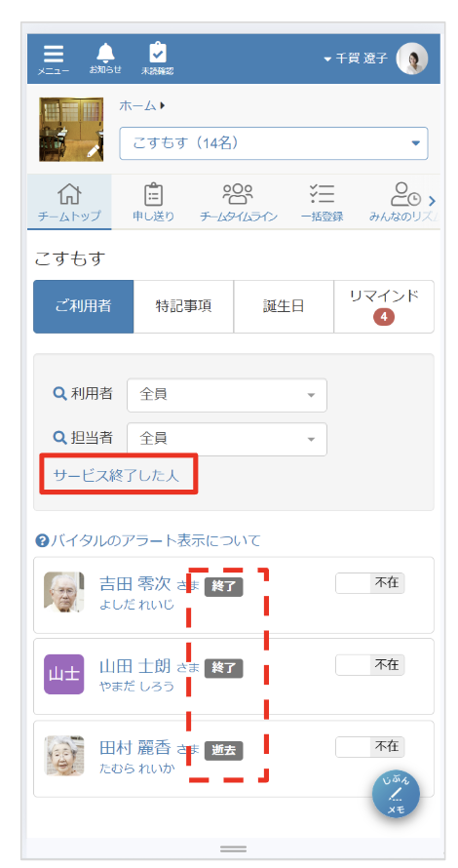This screenshot has width=458, height=868.
Task: Click the 利用者 search magnifier icon
Action: 59,394
